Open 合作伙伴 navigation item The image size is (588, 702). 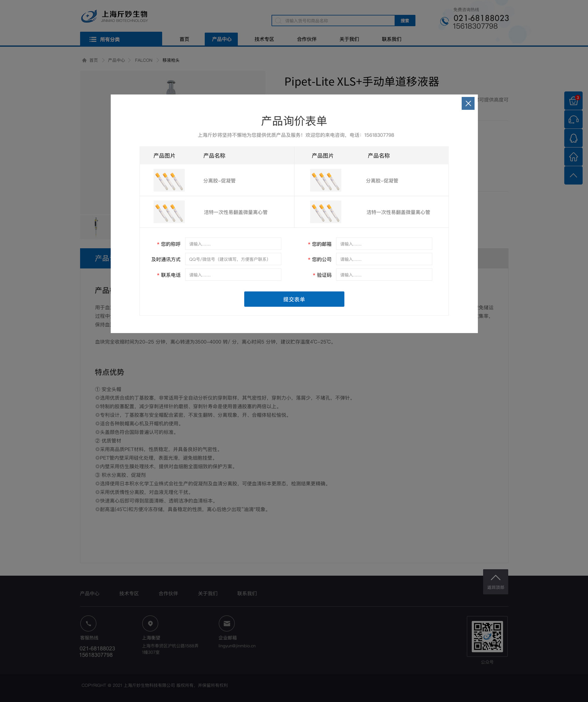click(x=307, y=39)
